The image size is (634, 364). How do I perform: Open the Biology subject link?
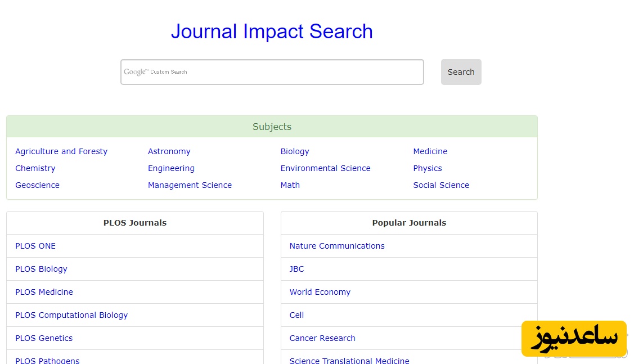(x=295, y=151)
